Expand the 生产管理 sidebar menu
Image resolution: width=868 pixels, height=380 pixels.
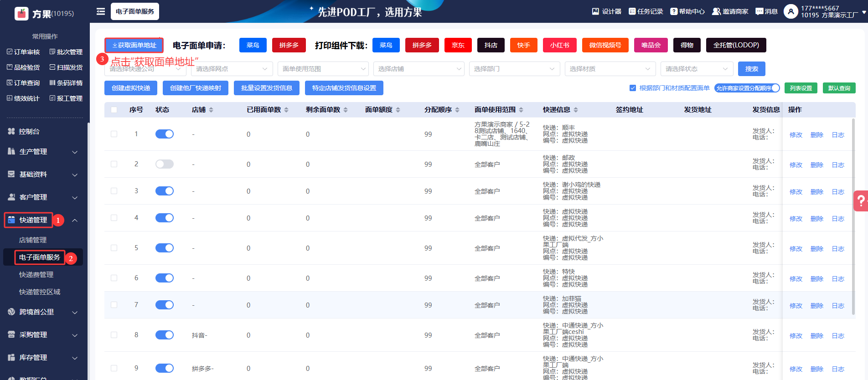point(43,152)
